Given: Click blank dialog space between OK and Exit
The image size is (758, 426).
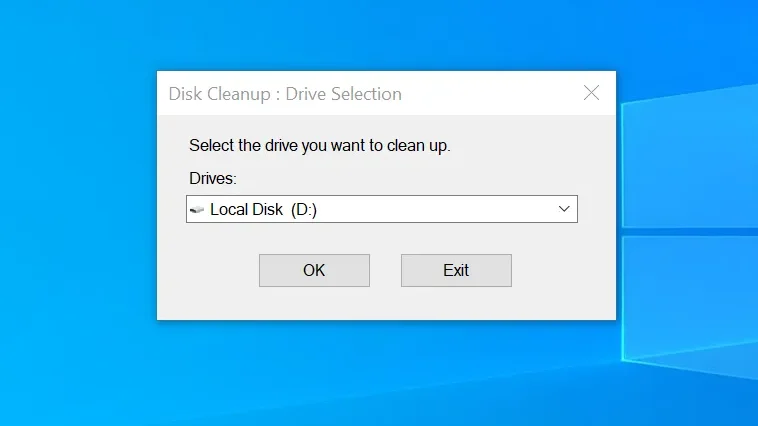Looking at the screenshot, I should point(385,270).
